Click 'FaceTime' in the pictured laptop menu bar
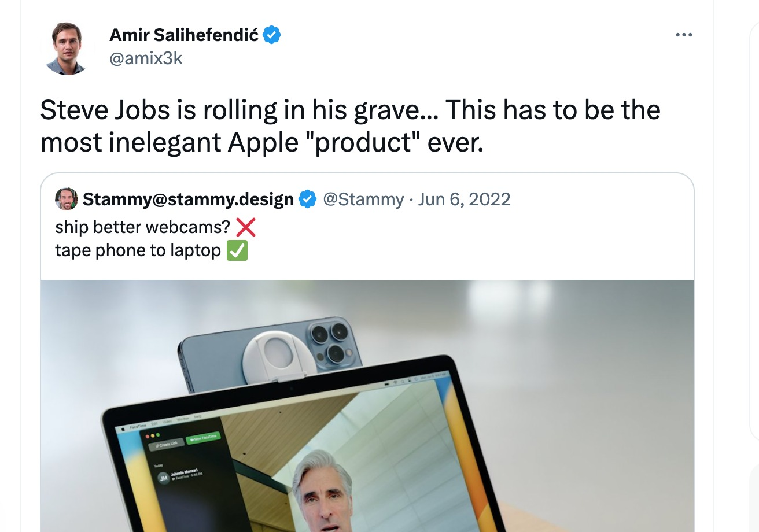The height and width of the screenshot is (532, 759). (x=138, y=426)
